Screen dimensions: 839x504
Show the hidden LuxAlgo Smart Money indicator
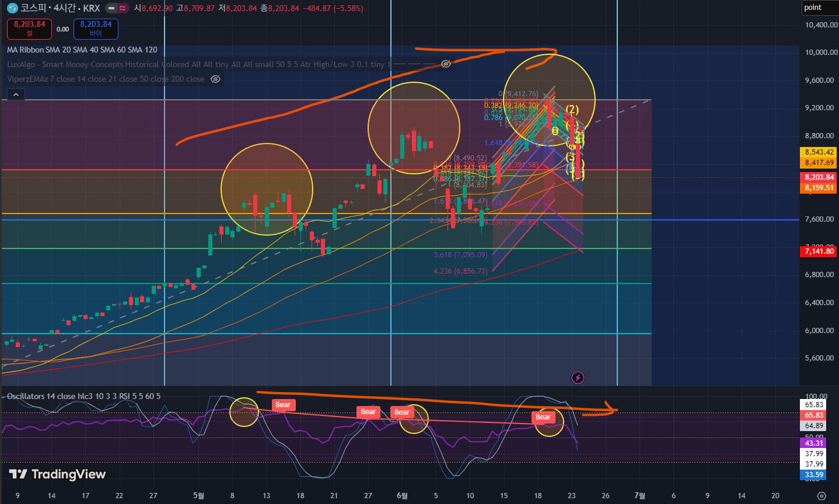pos(446,64)
